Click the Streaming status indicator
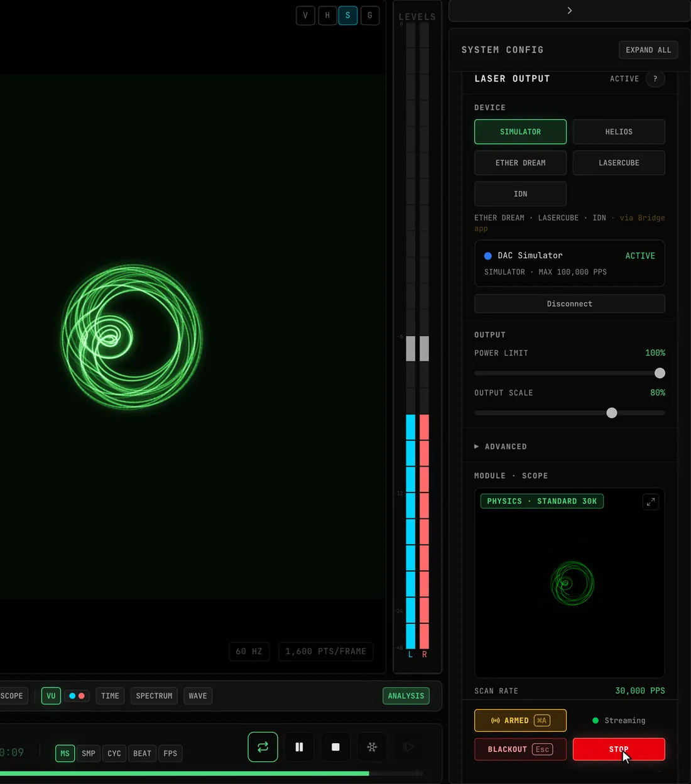 point(619,721)
